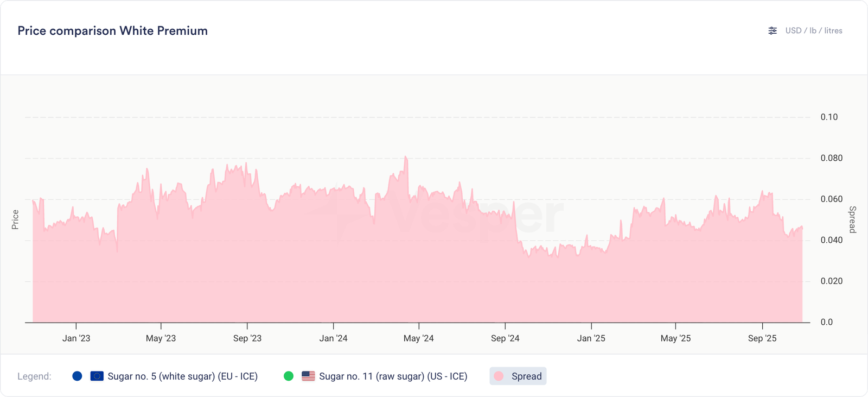Click the pink Spread color dot

[499, 376]
